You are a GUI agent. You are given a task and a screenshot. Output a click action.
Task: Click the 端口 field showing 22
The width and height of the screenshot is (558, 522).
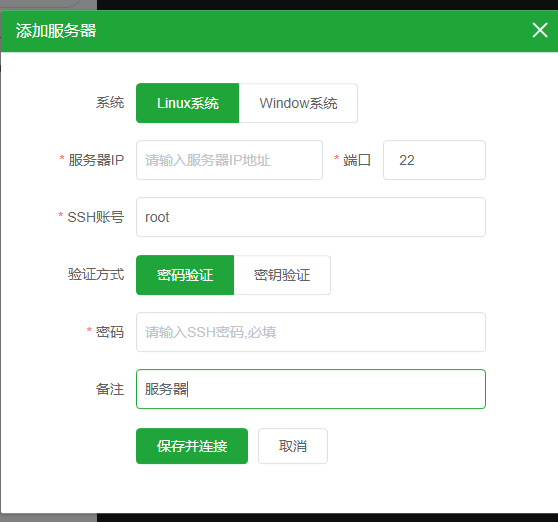point(434,160)
